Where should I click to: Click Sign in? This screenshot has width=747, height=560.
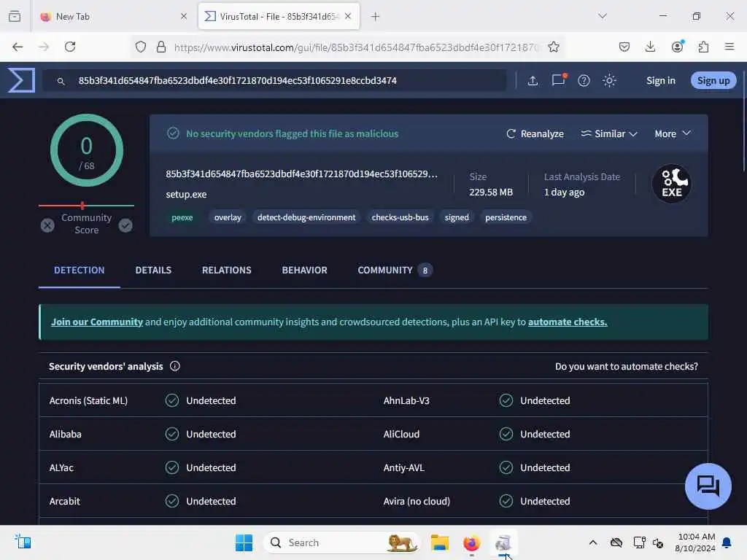pyautogui.click(x=661, y=80)
